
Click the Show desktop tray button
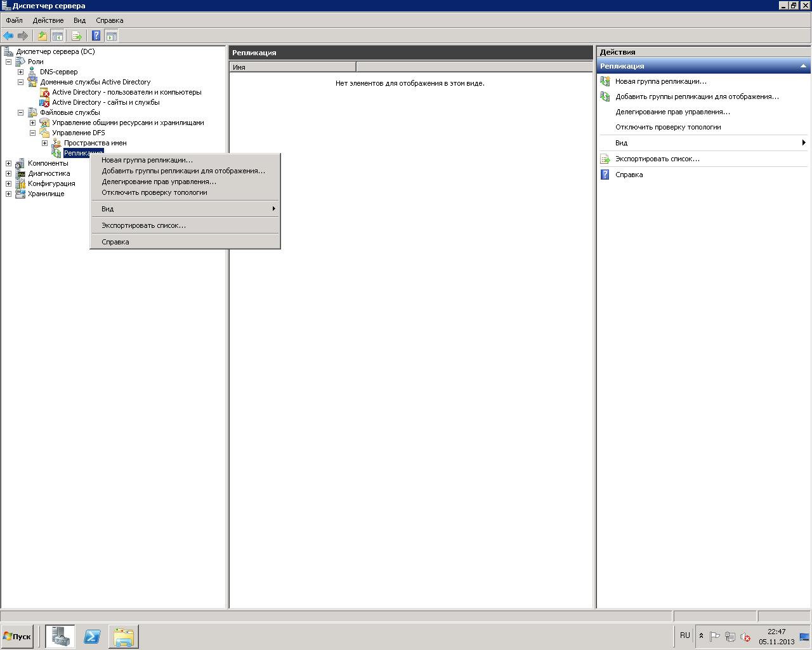click(x=804, y=637)
